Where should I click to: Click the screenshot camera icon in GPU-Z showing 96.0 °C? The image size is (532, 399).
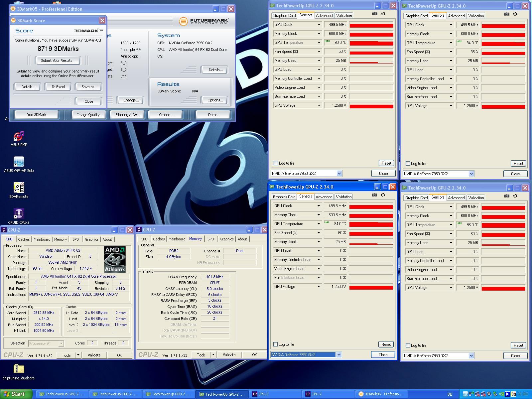(x=507, y=196)
